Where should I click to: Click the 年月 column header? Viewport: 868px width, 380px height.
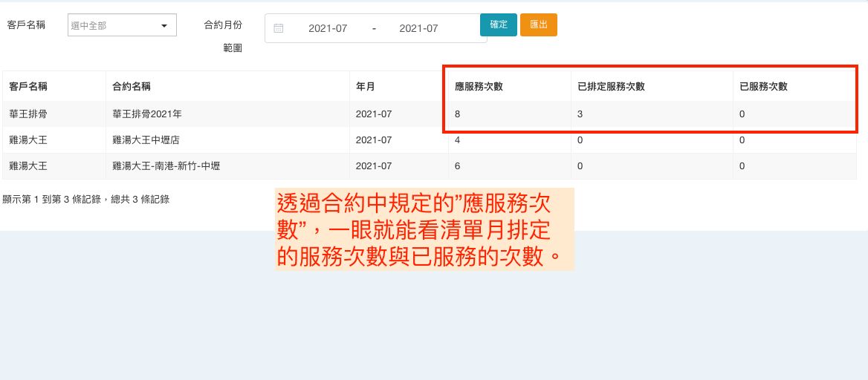click(x=366, y=86)
